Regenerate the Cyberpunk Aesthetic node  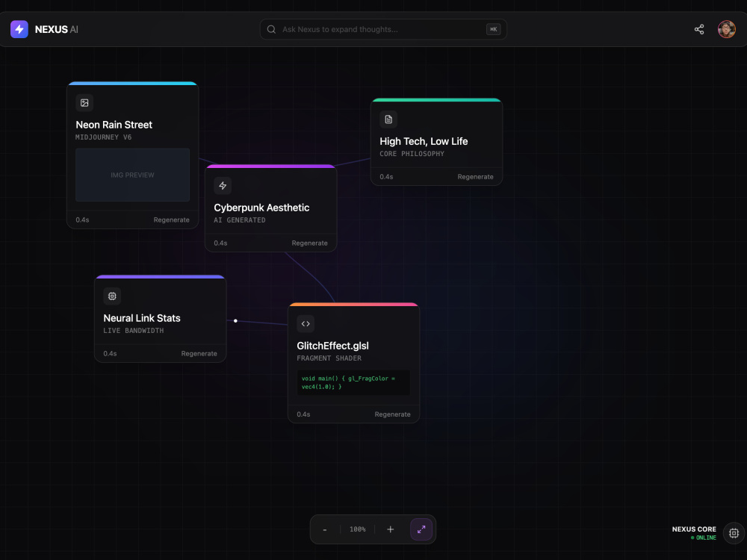(x=309, y=243)
